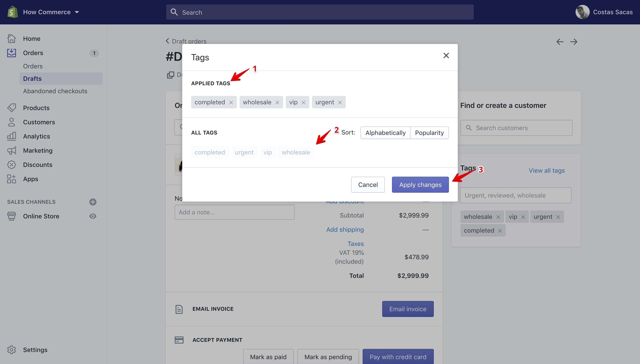Click the Analytics chart icon
The width and height of the screenshot is (640, 364).
pyautogui.click(x=12, y=136)
